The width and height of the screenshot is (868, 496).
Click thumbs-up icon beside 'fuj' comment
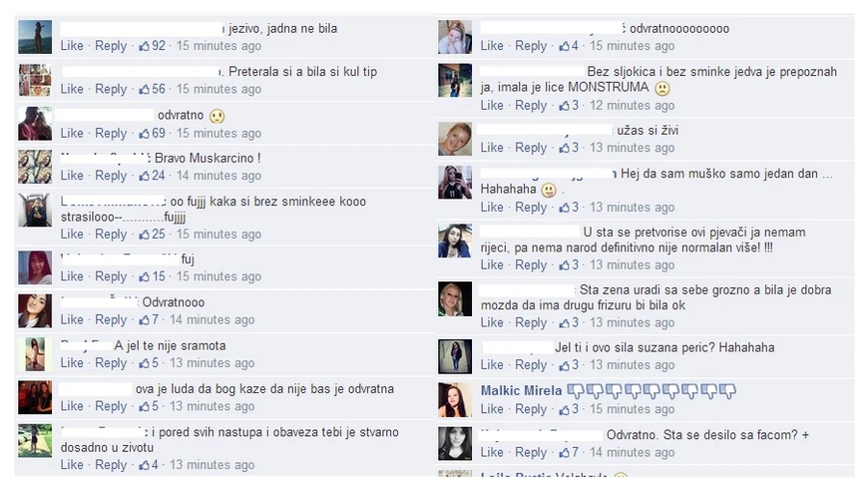click(x=144, y=276)
